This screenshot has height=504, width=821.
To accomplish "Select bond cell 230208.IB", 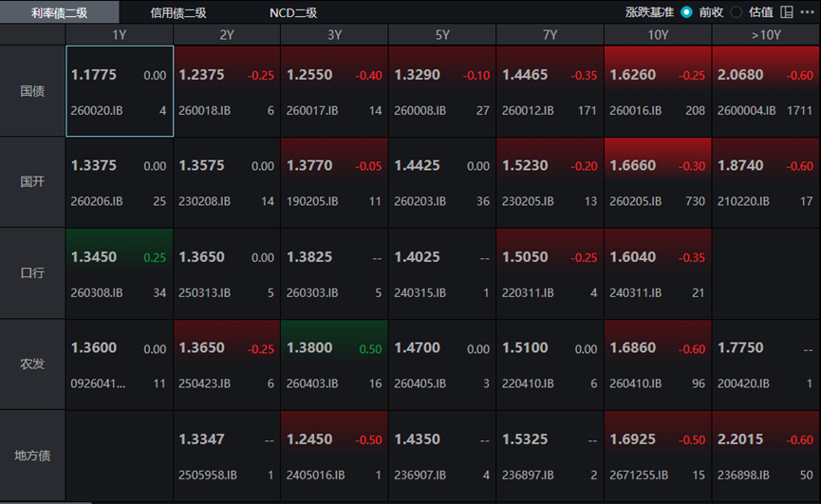I will (x=227, y=182).
